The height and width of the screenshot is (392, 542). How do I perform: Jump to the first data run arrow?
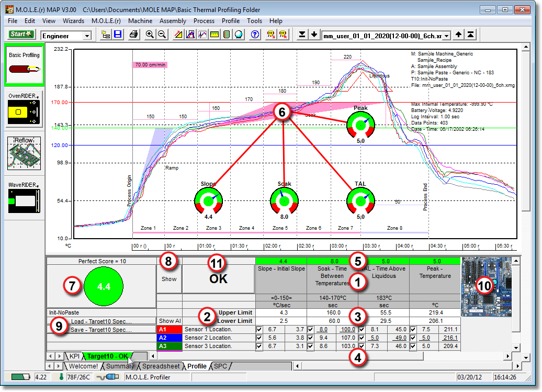[x=470, y=35]
